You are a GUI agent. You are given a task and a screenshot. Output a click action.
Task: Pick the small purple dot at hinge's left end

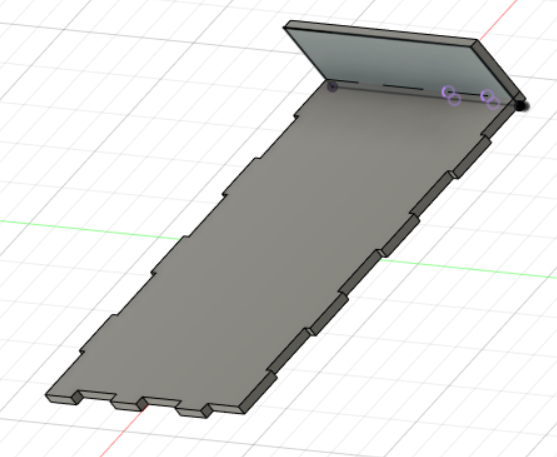click(332, 87)
